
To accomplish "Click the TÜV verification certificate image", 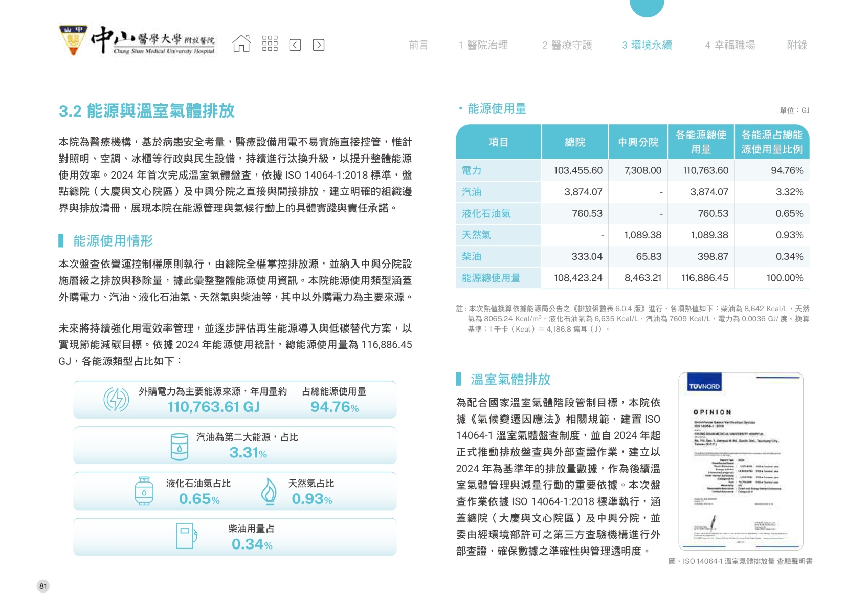I will tap(740, 461).
